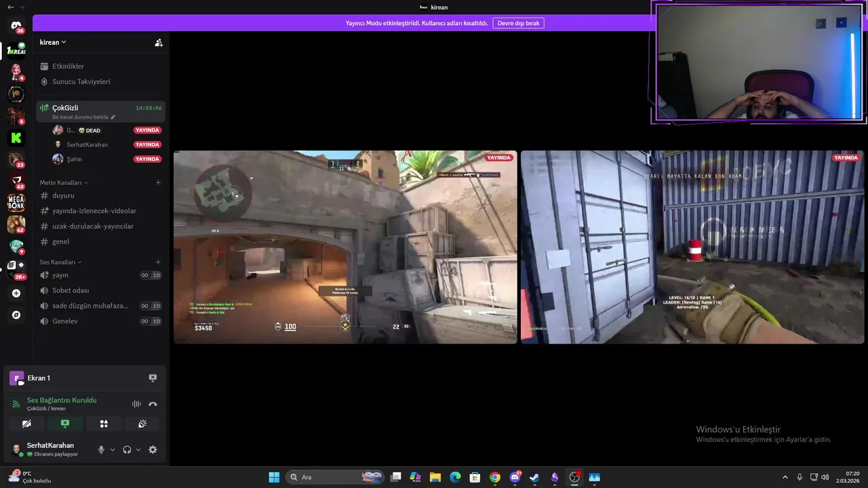Open the green Kick 'K' server
This screenshot has height=488, width=868.
tap(16, 138)
